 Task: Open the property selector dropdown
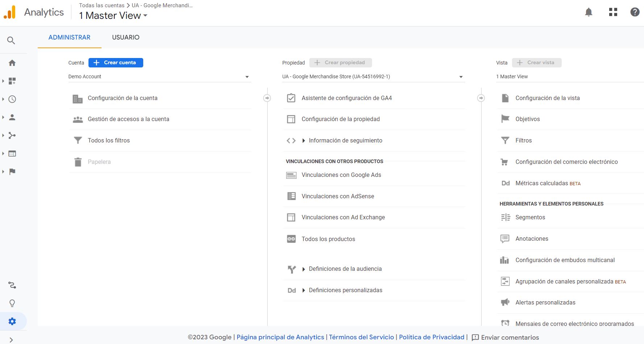tap(373, 77)
